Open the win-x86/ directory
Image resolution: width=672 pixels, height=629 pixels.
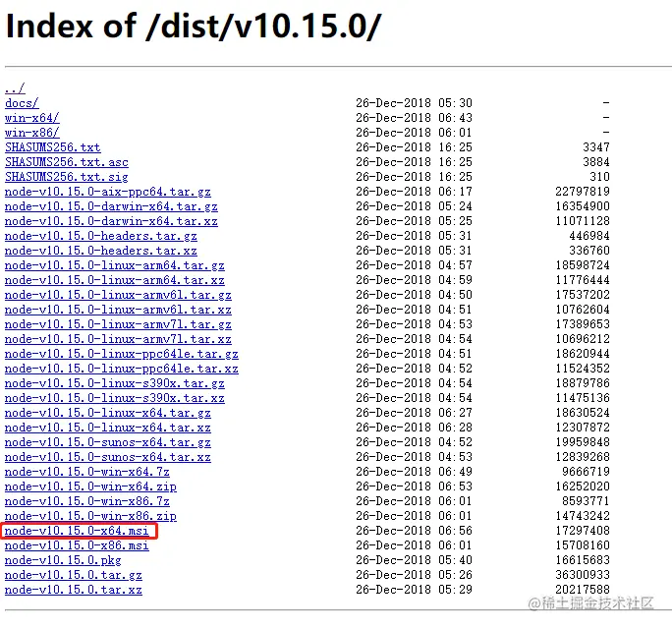(32, 133)
